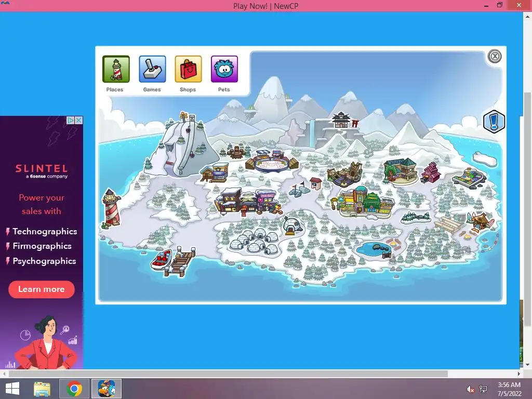Click the vertical scrollbar down arrow
Screen dimensions: 532x399
(528, 365)
